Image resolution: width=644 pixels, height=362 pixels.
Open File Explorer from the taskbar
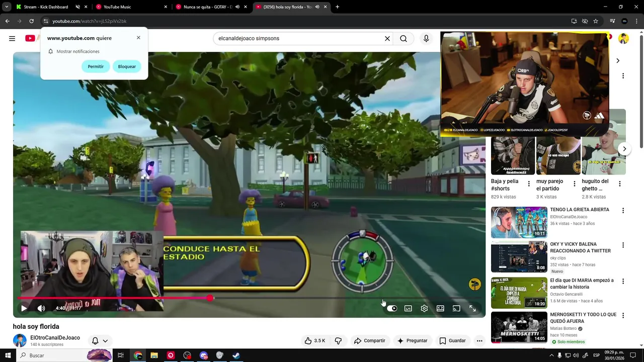click(x=154, y=355)
